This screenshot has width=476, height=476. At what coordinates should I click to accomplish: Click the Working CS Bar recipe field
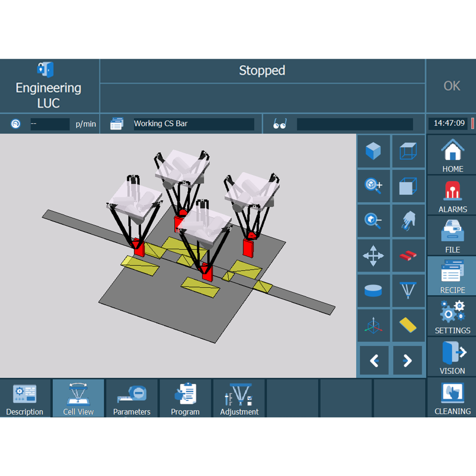[194, 124]
